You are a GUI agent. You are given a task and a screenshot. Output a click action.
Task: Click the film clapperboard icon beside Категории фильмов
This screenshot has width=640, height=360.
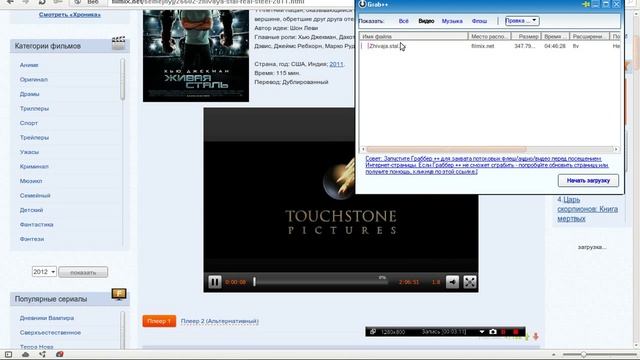coord(118,43)
